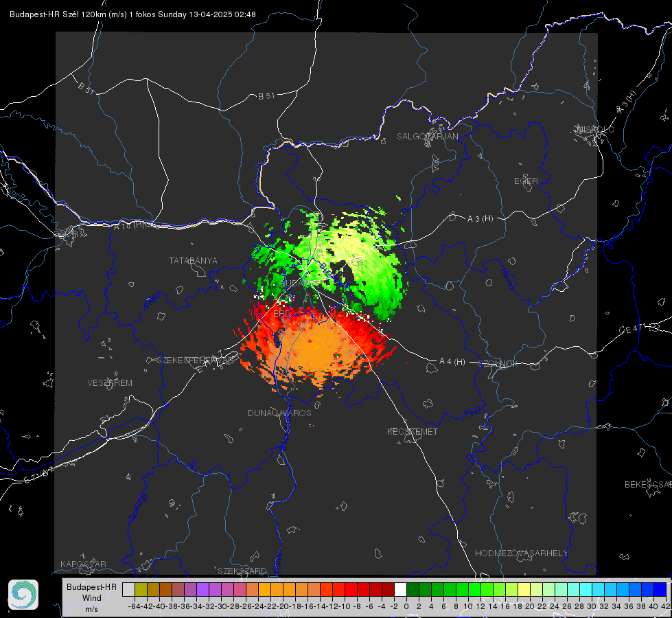Screen dimensions: 672x618
Task: Click the SZEKSZÁRD city label
Action: (x=242, y=571)
